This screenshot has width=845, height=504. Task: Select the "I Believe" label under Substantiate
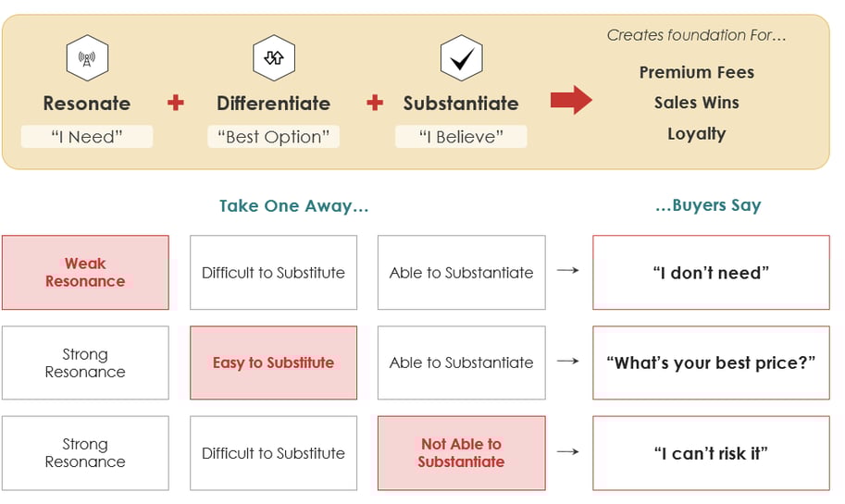pyautogui.click(x=460, y=137)
